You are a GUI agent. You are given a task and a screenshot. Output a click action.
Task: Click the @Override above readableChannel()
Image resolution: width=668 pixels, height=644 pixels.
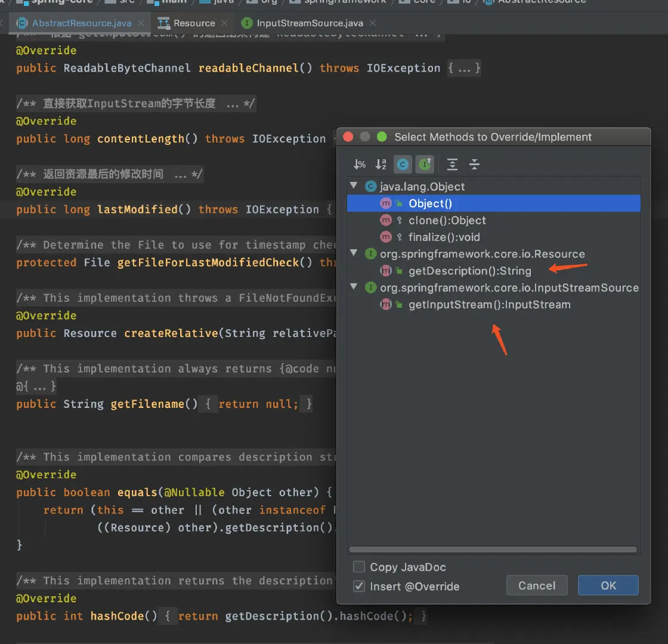46,51
